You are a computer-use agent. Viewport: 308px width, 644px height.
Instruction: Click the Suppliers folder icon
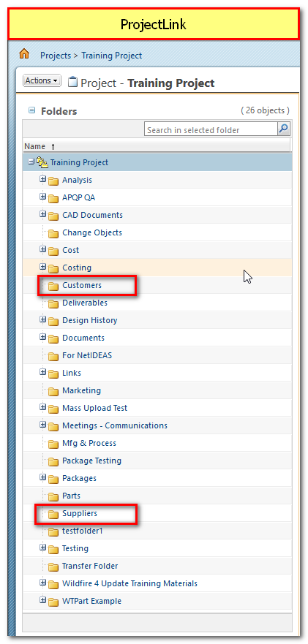coord(53,514)
